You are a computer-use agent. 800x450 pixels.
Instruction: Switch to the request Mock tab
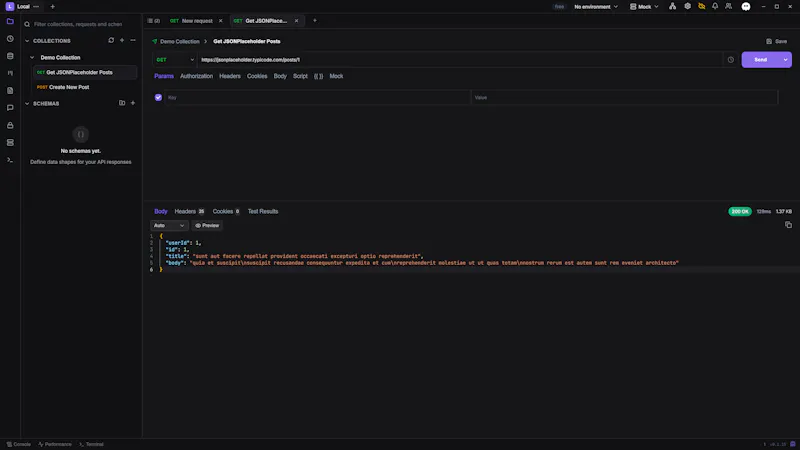coord(336,76)
